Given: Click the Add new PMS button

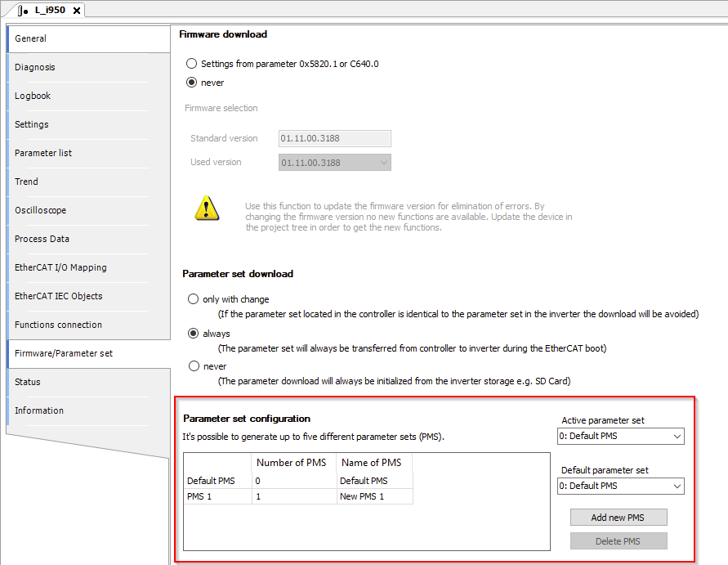Looking at the screenshot, I should tap(619, 517).
